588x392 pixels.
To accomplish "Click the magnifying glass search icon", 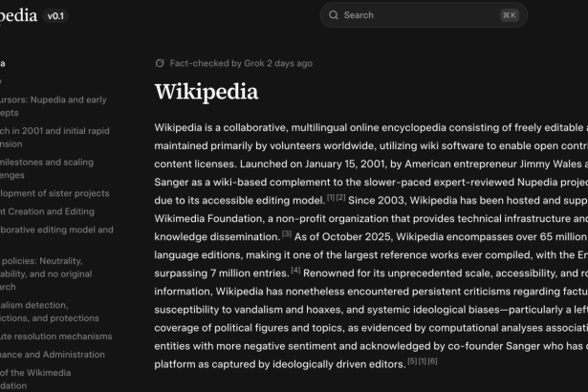I will tap(334, 15).
